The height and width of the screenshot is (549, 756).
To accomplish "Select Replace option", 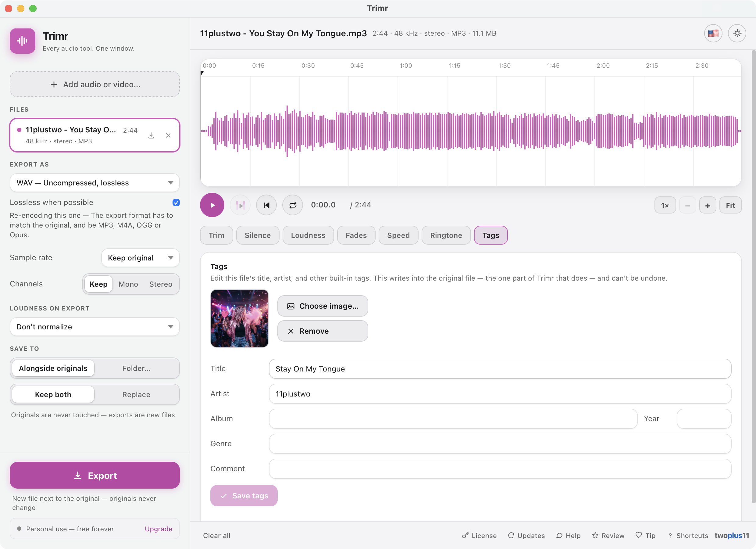I will 136,395.
